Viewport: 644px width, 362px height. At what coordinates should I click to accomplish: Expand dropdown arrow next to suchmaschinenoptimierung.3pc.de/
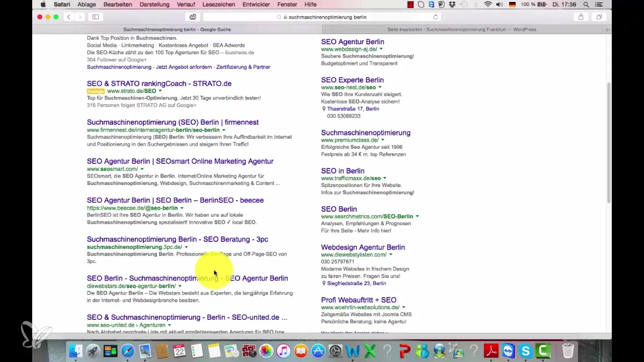pos(186,247)
